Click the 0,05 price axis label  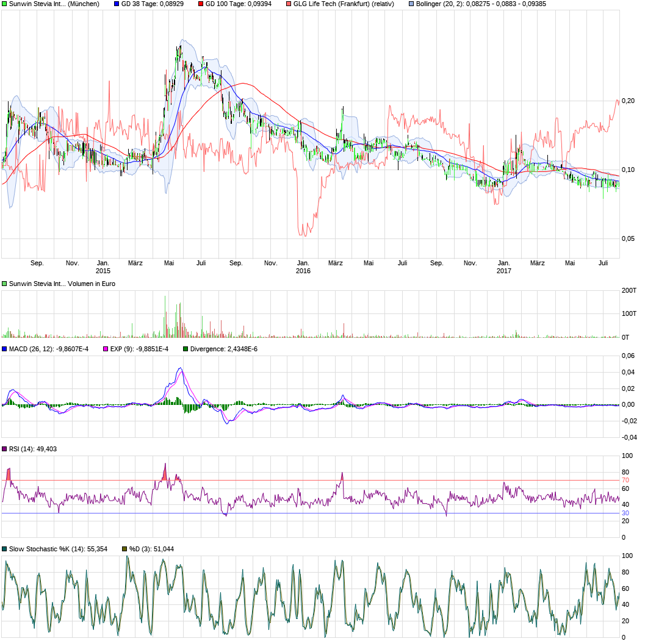click(x=628, y=239)
